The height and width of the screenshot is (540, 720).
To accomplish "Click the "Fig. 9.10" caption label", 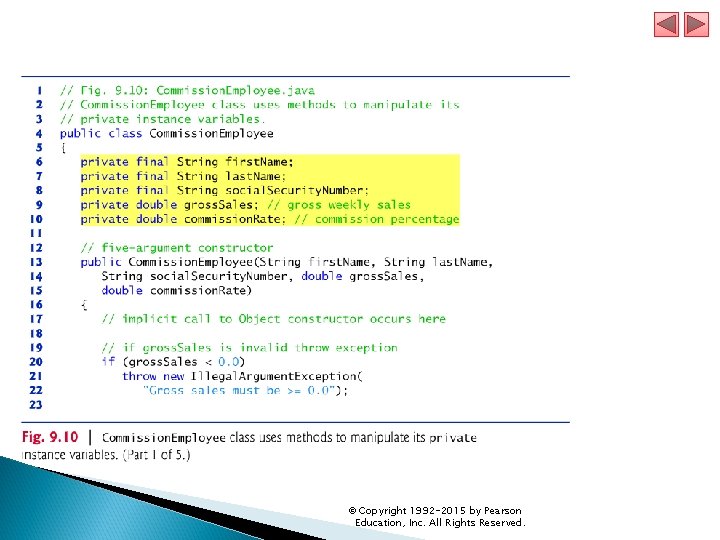I will pos(50,437).
